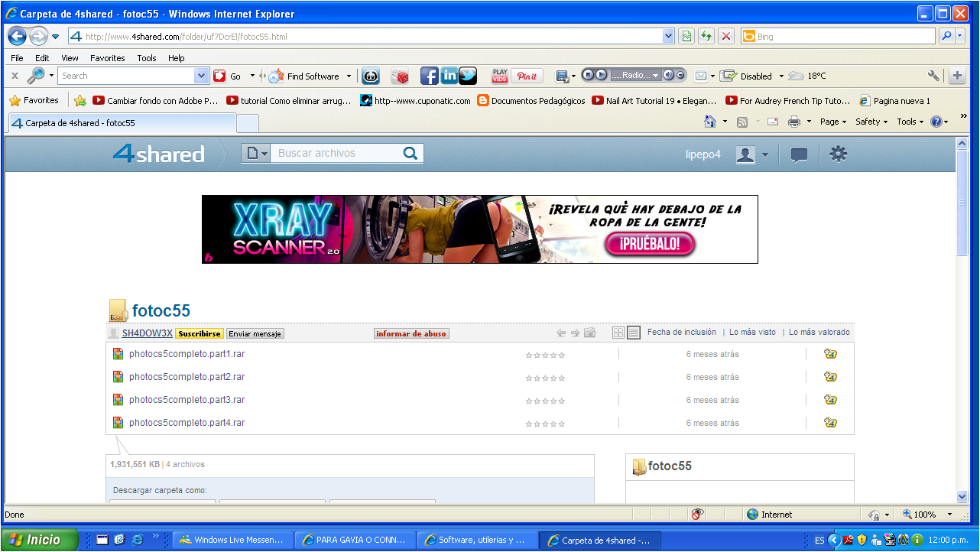Viewport: 980px width, 552px height.
Task: Click the Suscribirse button
Action: click(x=200, y=333)
